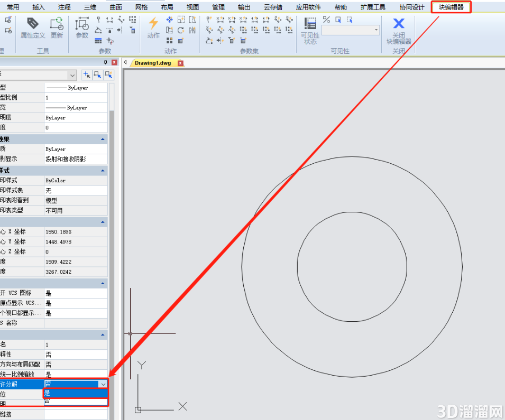Collapse the coordinates section above 心 X 坐标
This screenshot has height=420, width=505.
pos(103,222)
